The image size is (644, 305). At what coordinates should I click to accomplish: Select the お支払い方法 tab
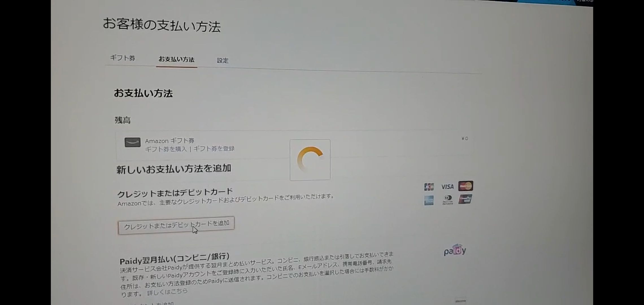177,59
